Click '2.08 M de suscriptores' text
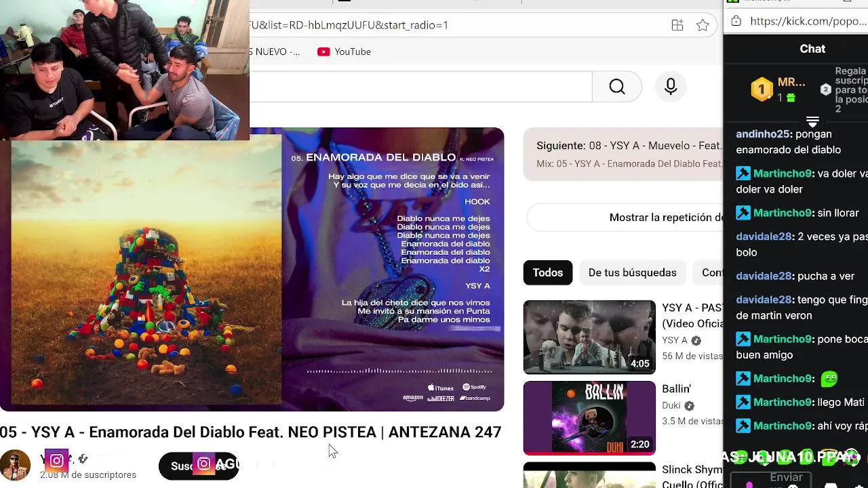The height and width of the screenshot is (488, 868). (88, 475)
